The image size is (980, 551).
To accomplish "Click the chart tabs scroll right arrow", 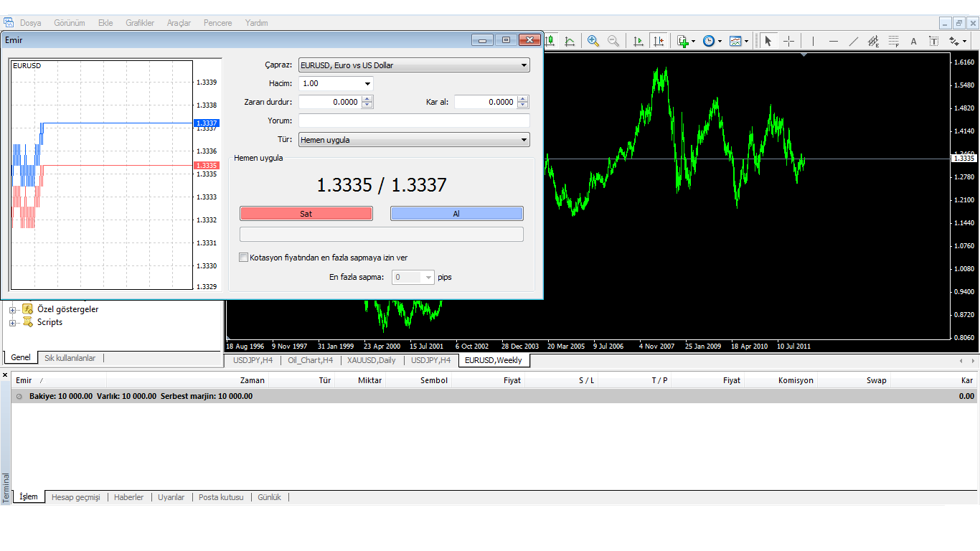I will (x=973, y=360).
